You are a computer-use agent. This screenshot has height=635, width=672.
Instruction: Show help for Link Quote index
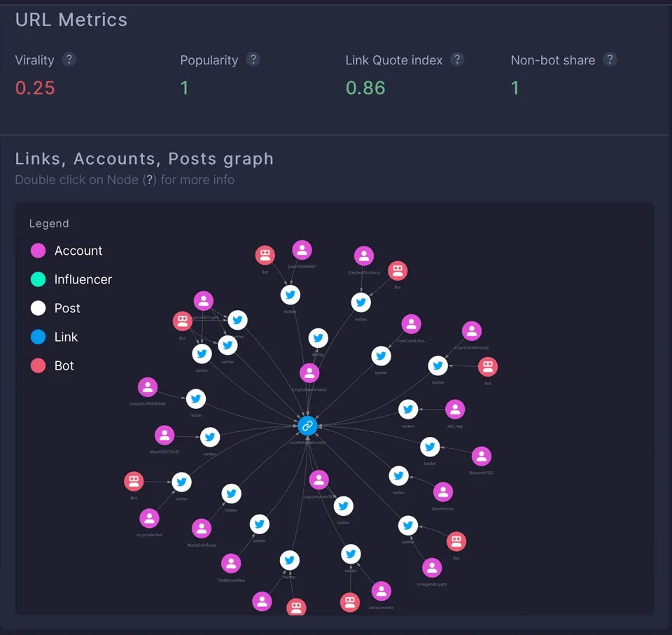click(x=457, y=60)
